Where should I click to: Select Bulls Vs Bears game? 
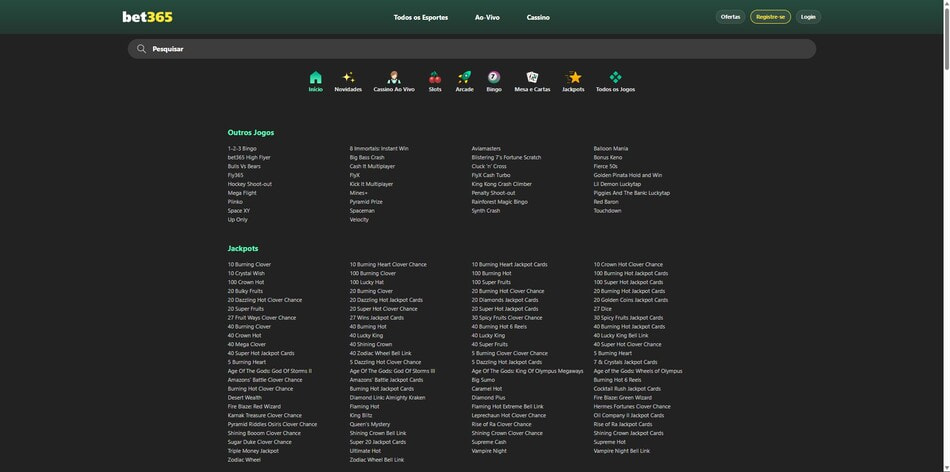(244, 167)
